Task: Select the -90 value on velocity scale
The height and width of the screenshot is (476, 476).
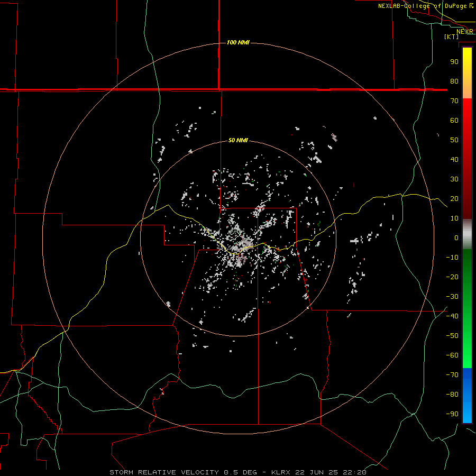Action: tap(452, 414)
